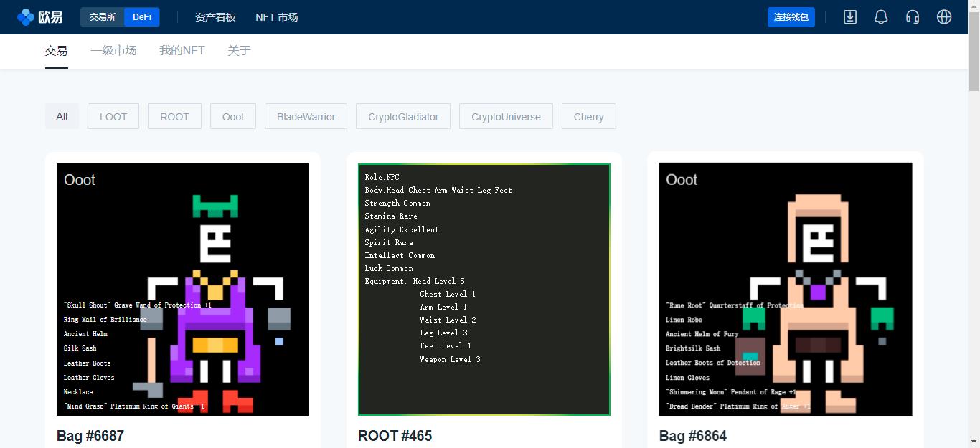Open the Bag #6864 NFT image
The width and height of the screenshot is (980, 448).
point(786,290)
